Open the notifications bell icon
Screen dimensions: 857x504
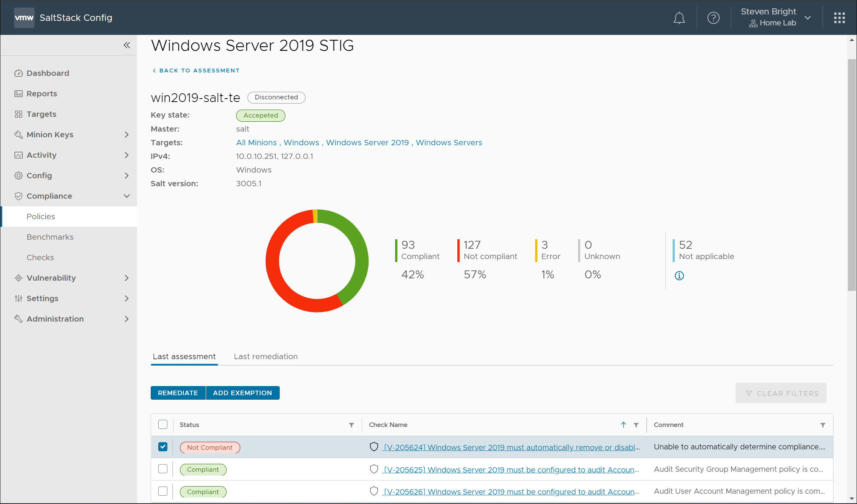[679, 18]
